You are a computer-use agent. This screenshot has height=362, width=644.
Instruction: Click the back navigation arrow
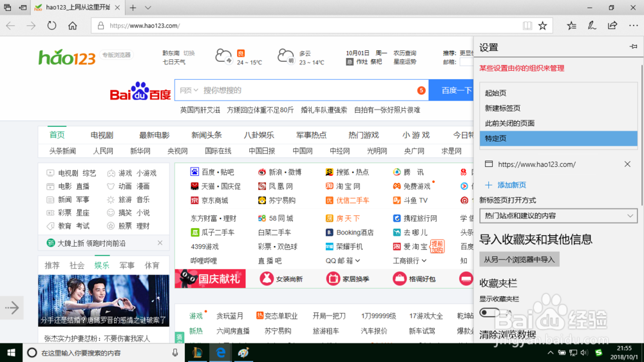11,26
